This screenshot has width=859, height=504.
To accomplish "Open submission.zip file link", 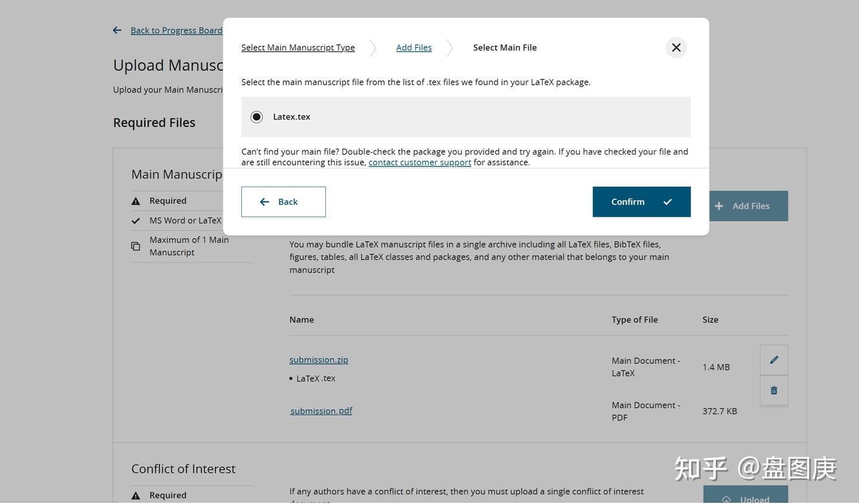I will (319, 360).
